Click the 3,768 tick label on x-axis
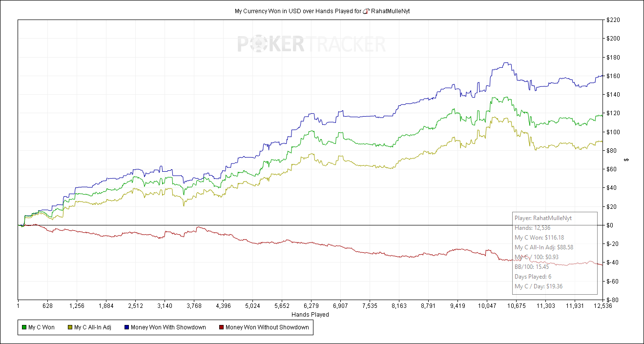 tap(194, 306)
